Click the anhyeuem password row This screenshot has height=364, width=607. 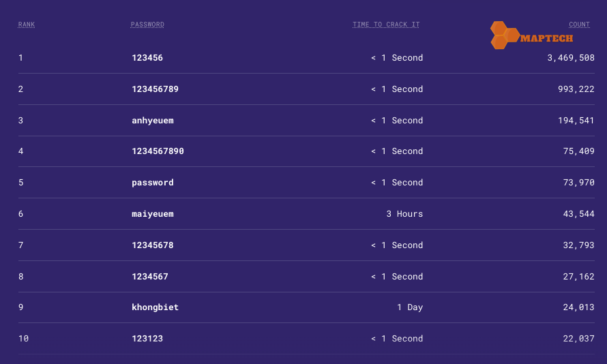[x=153, y=121]
